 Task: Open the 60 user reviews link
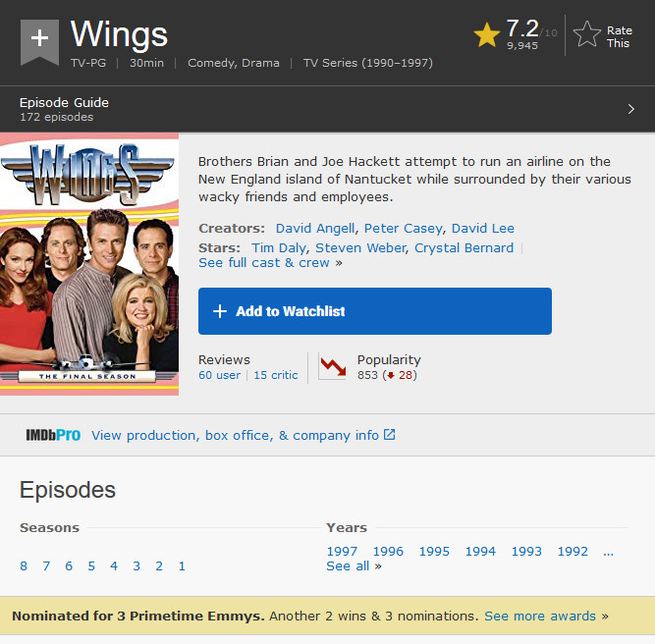220,375
